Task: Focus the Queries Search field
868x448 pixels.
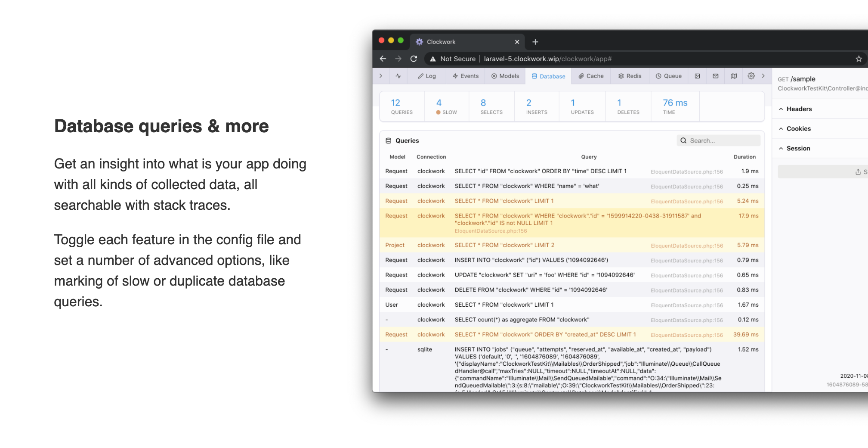Action: [x=719, y=140]
